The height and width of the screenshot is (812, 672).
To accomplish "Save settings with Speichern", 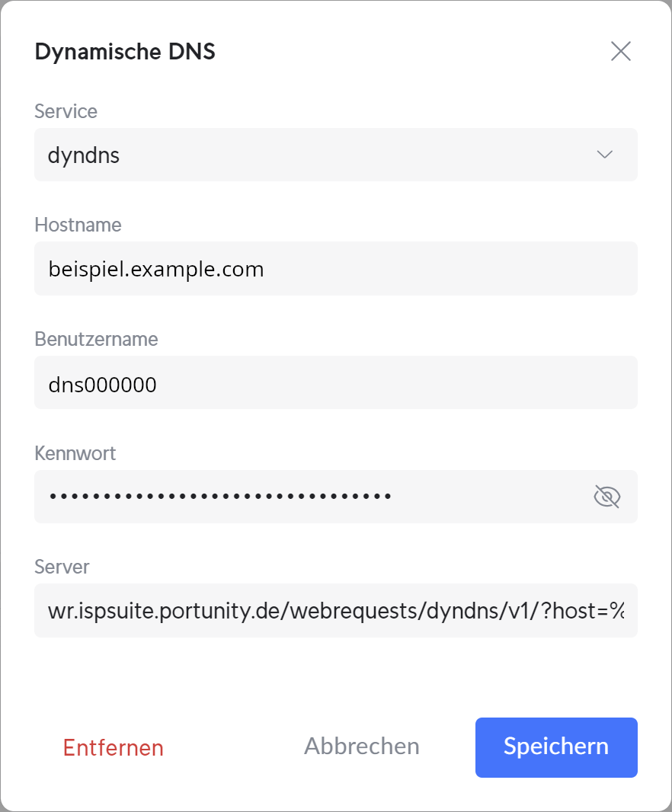I will pos(556,747).
